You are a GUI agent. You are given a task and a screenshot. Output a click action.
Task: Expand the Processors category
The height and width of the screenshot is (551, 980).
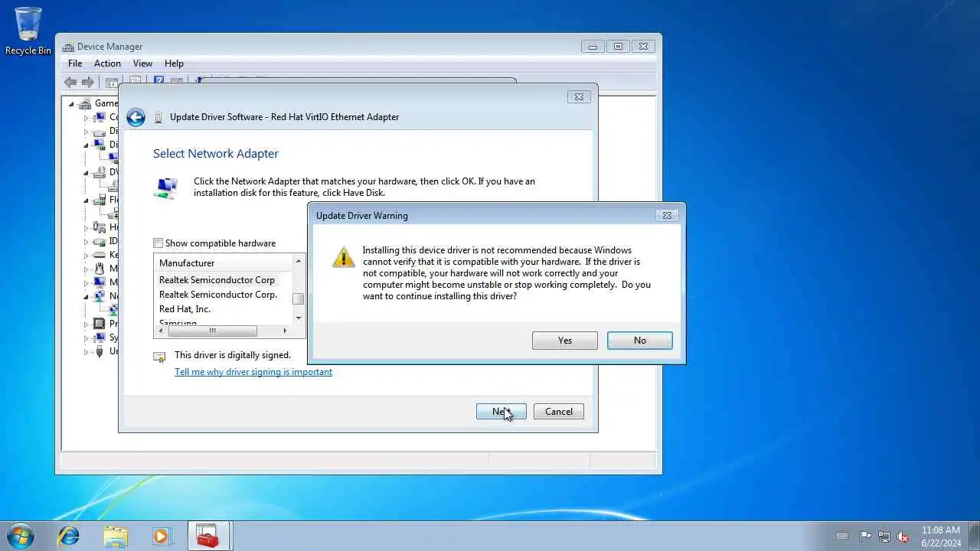(87, 324)
